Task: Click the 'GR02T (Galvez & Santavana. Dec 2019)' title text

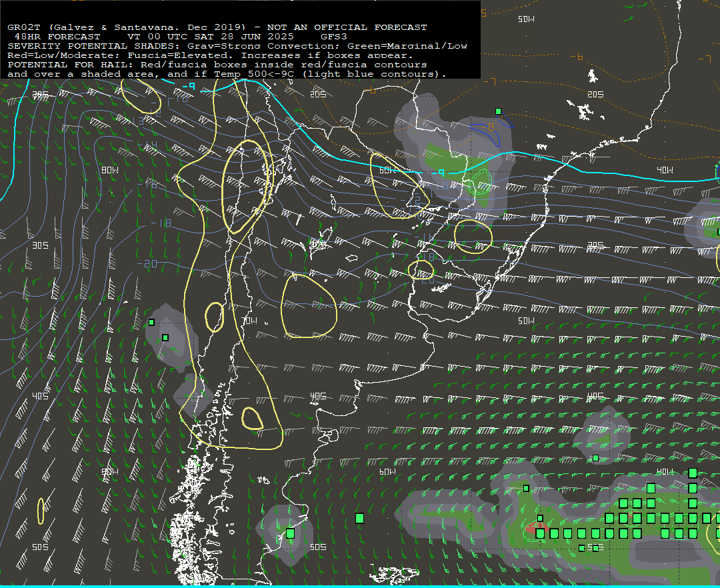Action: [127, 27]
